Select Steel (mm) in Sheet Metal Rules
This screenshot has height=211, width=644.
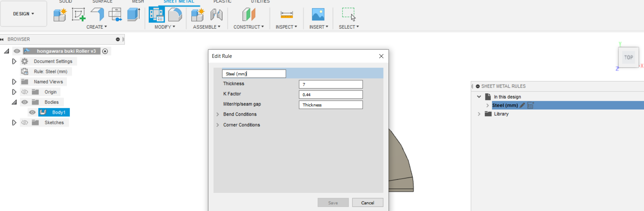click(505, 105)
